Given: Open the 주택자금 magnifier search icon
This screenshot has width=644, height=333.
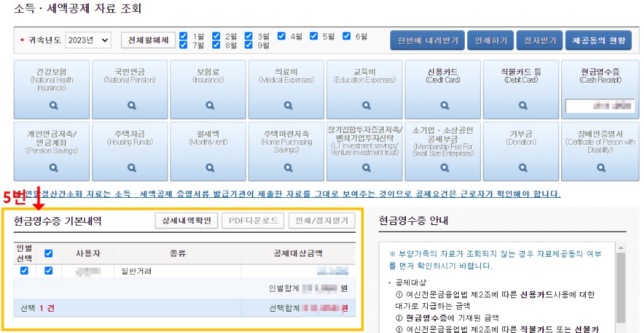Looking at the screenshot, I should point(131,167).
